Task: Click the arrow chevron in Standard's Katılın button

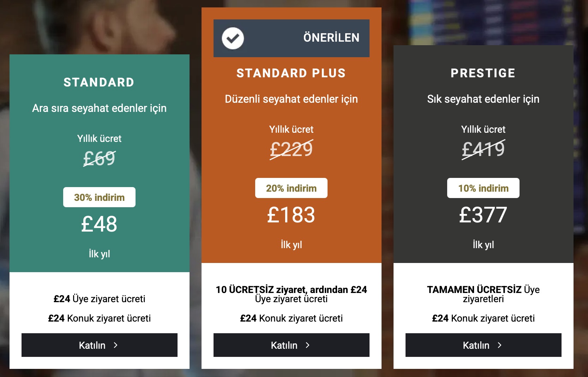Action: (115, 345)
